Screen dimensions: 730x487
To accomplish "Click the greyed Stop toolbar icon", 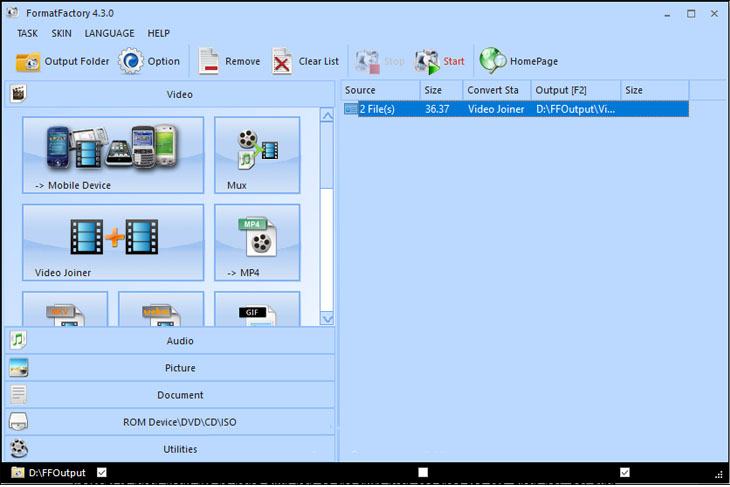I will pos(367,61).
